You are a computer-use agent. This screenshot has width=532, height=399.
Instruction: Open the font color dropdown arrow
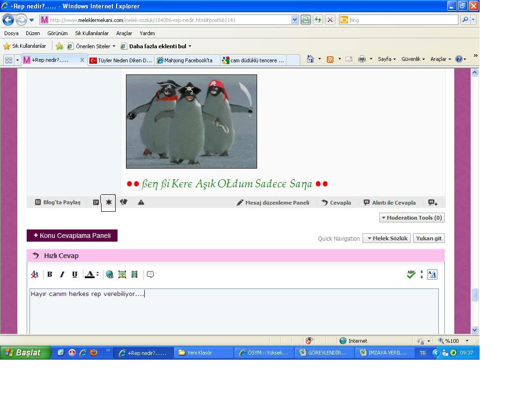(x=97, y=274)
